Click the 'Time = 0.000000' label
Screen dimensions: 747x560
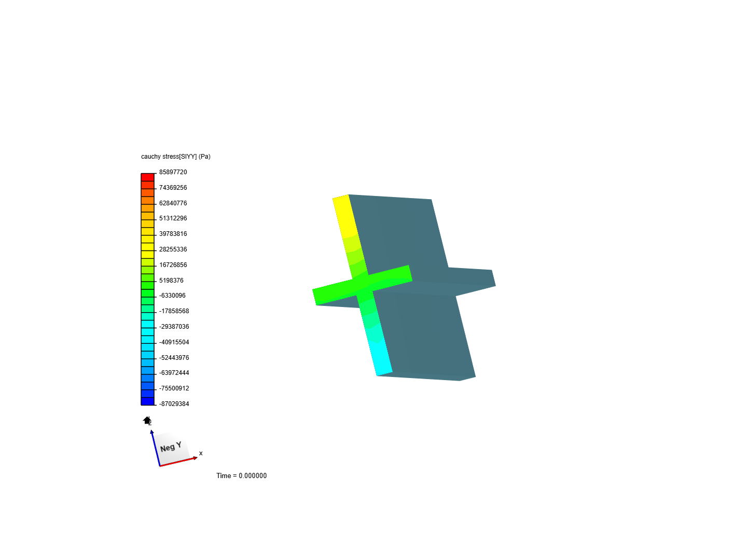241,475
